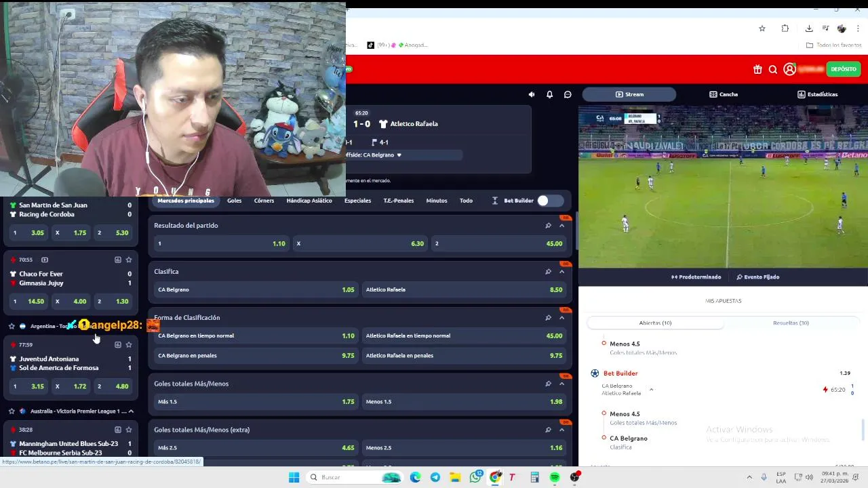Switch to the Córners tab
The width and height of the screenshot is (868, 488).
264,201
